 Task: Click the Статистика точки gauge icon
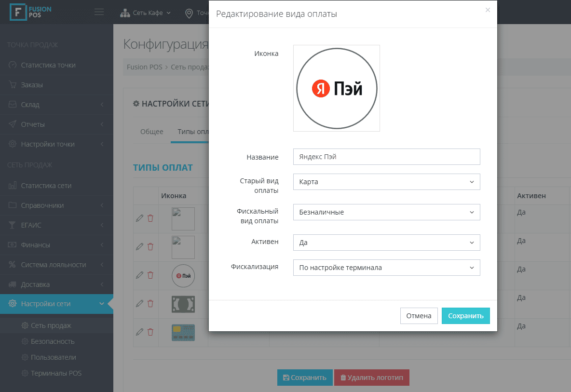click(13, 65)
